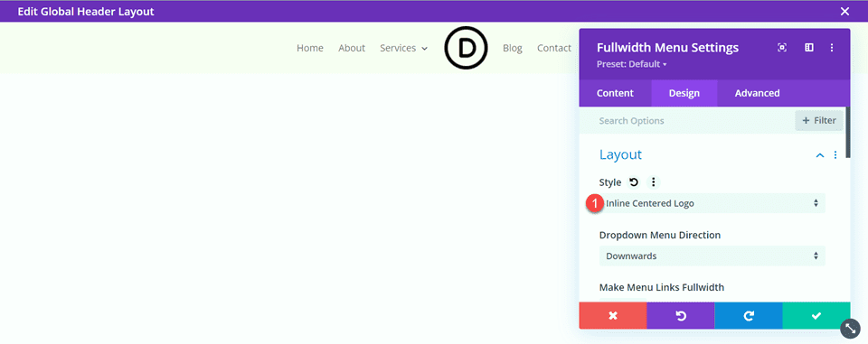
Task: Select the Design tab
Action: click(x=684, y=93)
